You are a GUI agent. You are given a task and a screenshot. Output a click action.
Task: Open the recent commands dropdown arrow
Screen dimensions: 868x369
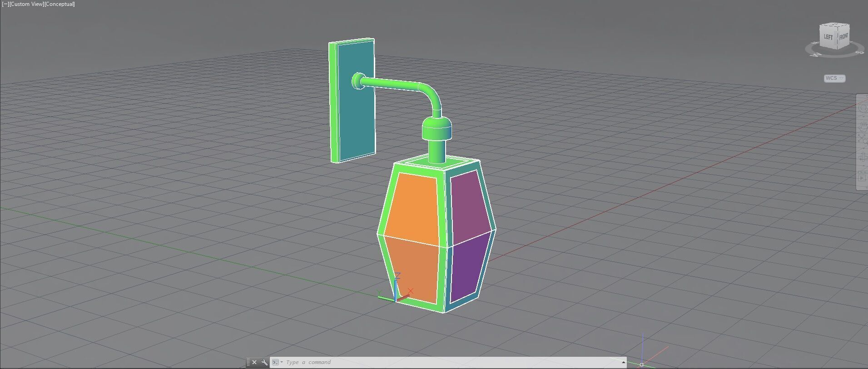click(x=282, y=362)
